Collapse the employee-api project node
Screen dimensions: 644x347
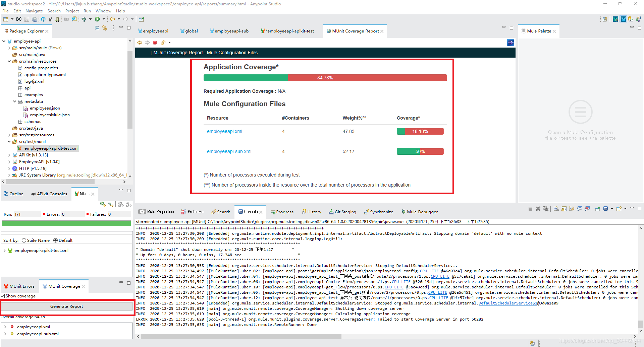[x=4, y=41]
